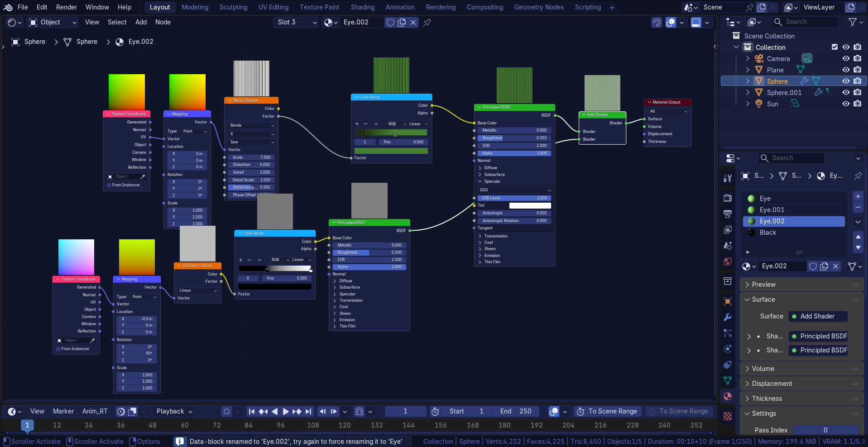
Task: Hide the Sphere.001 object in viewport
Action: tap(846, 92)
